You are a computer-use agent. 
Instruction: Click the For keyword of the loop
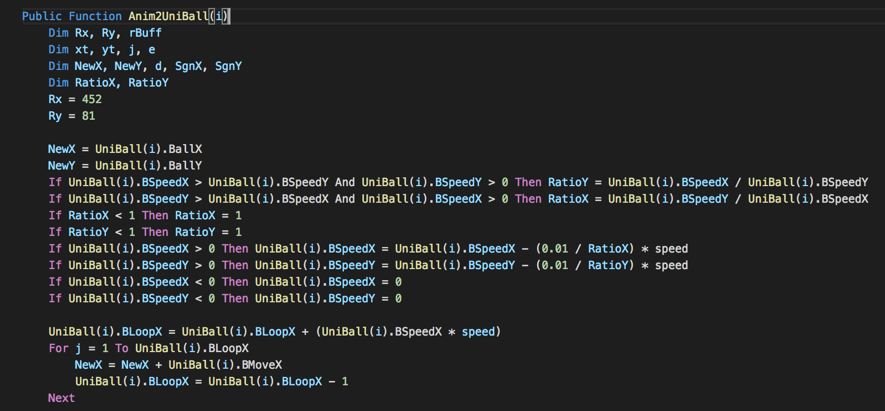pos(58,348)
